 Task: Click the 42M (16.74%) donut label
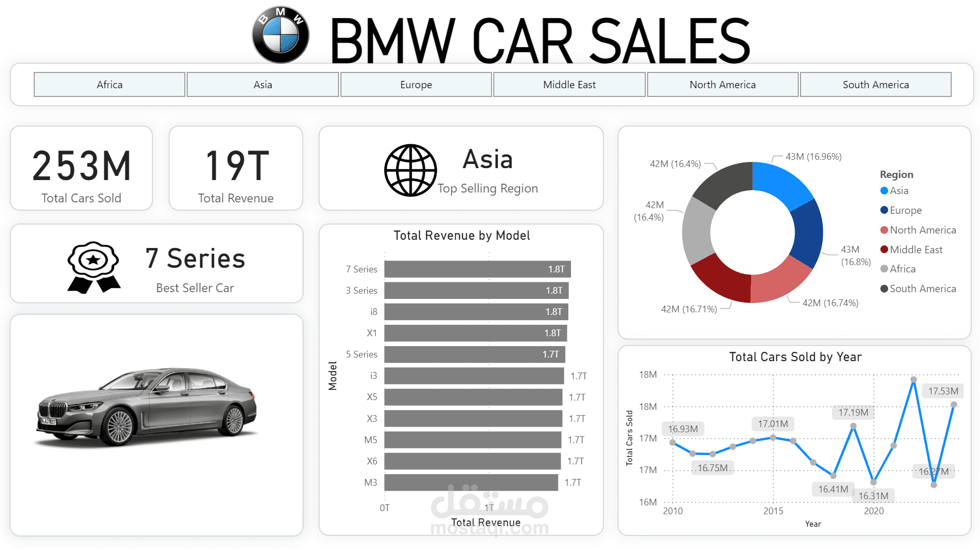[x=831, y=303]
